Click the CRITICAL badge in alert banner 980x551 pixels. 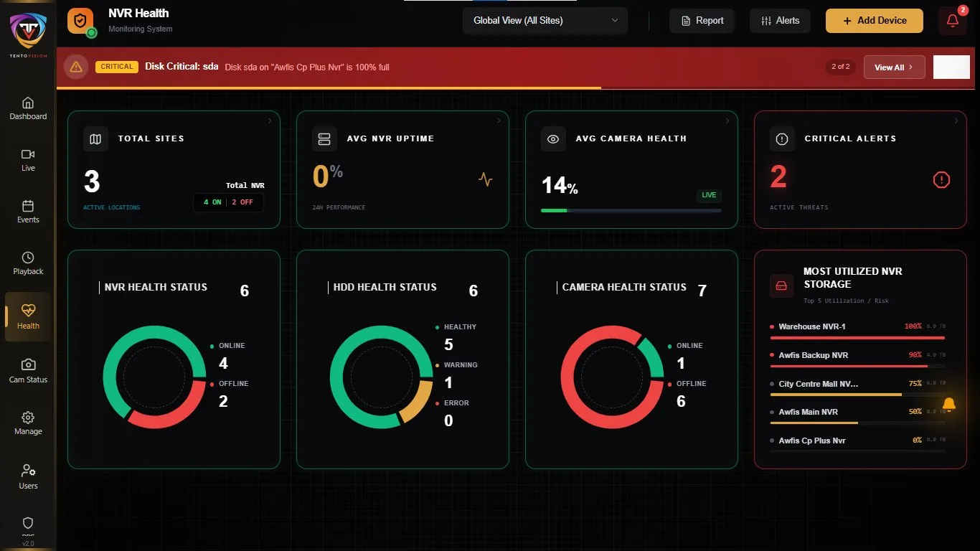click(x=117, y=67)
